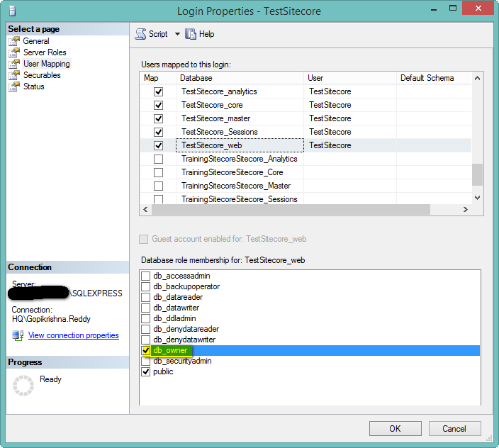Image resolution: width=499 pixels, height=448 pixels.
Task: Click the public role label
Action: click(x=163, y=371)
